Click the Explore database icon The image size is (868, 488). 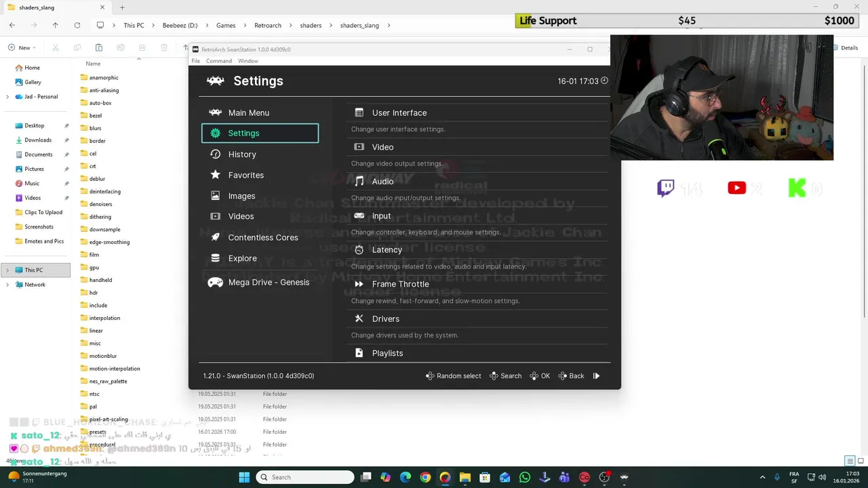[215, 258]
